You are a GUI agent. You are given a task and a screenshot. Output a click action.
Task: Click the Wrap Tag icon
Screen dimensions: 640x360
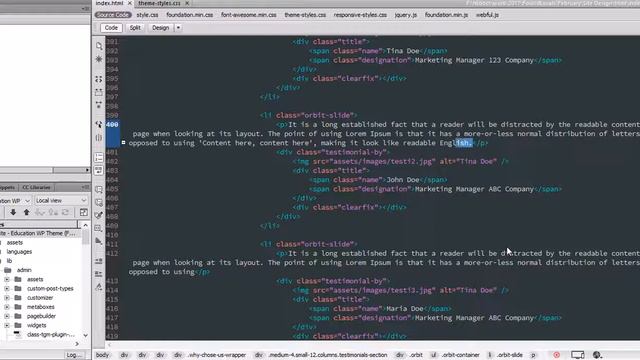point(99,216)
